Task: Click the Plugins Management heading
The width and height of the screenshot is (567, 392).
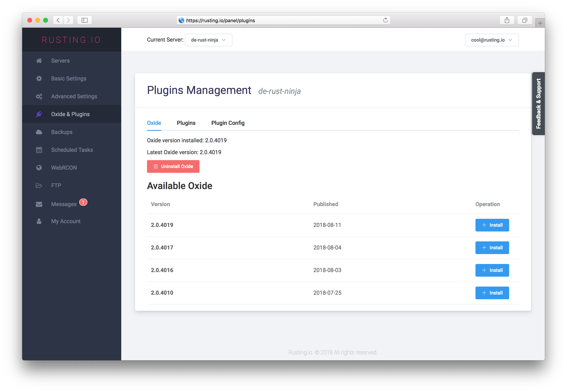Action: [x=199, y=90]
